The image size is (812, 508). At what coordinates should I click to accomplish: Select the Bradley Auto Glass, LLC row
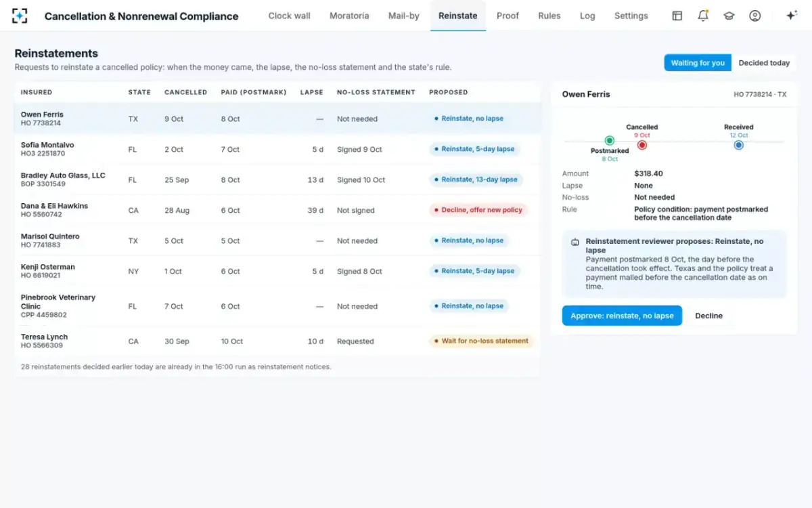277,179
